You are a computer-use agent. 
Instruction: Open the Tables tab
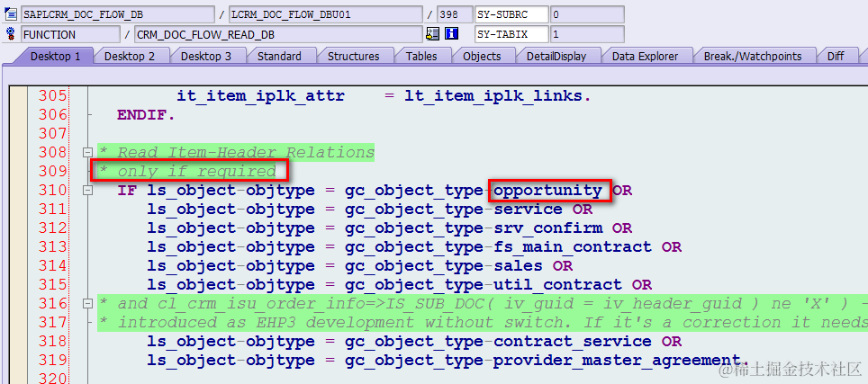point(421,56)
